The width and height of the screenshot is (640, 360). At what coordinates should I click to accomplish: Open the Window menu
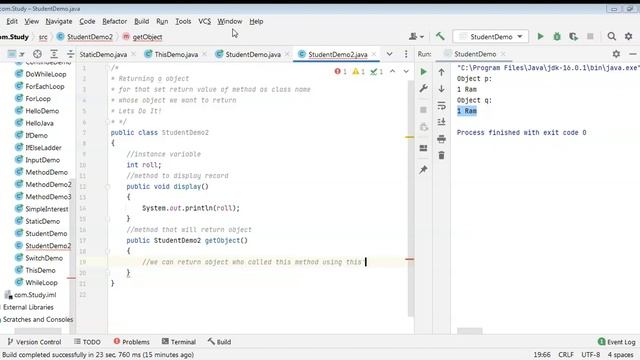[x=229, y=21]
